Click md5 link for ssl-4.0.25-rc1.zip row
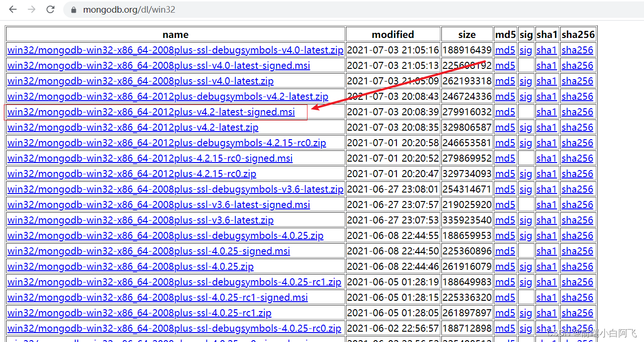The height and width of the screenshot is (342, 644). click(505, 313)
